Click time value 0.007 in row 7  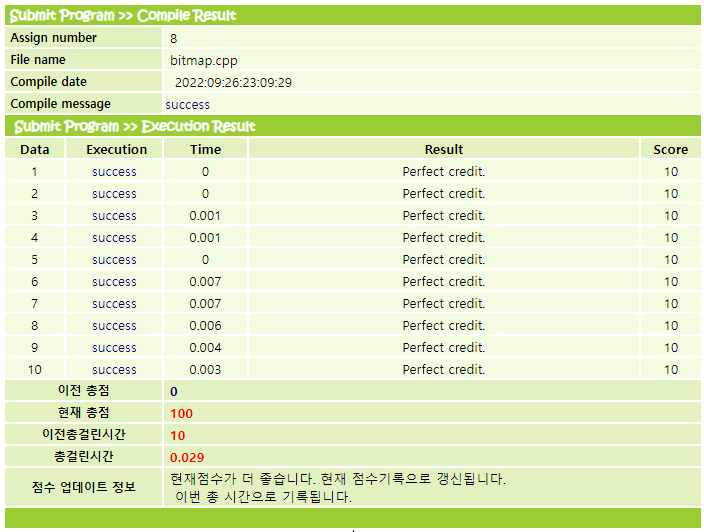(x=205, y=304)
